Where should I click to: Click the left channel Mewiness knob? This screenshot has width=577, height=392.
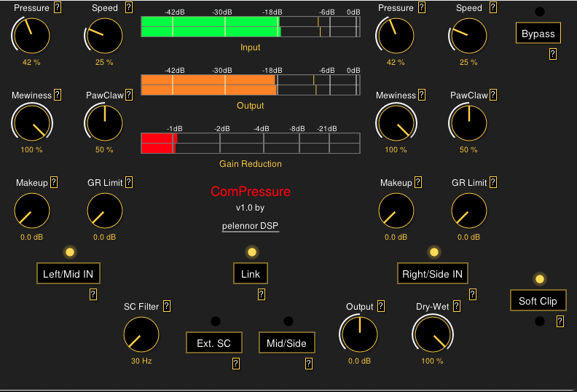pos(31,122)
